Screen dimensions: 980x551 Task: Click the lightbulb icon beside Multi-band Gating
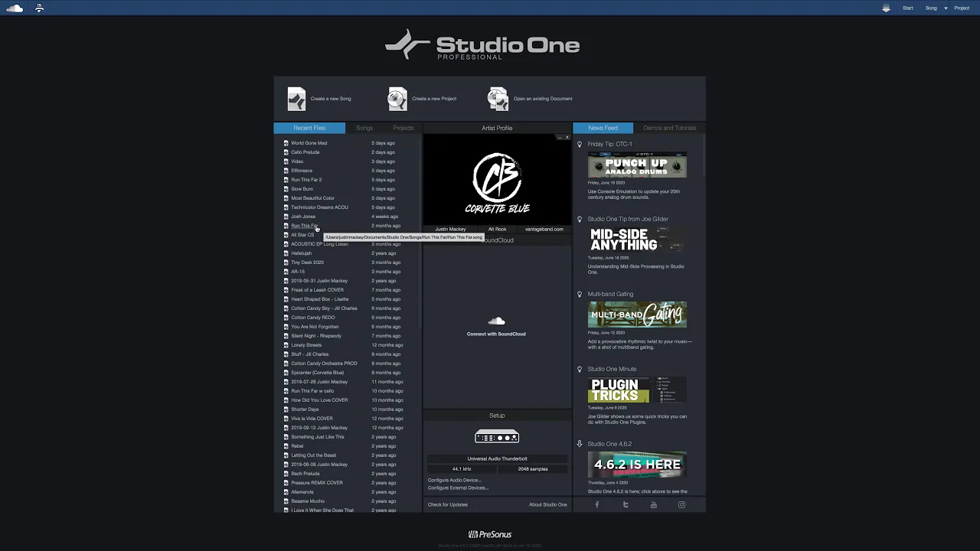tap(580, 294)
